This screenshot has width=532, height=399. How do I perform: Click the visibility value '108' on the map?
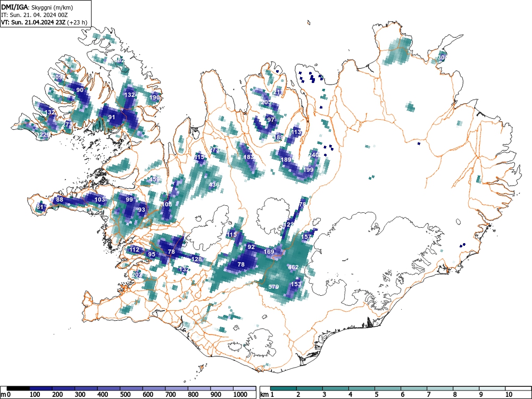point(167,204)
